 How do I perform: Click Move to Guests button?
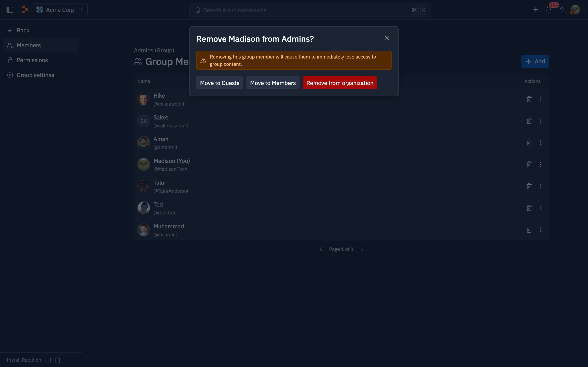[220, 83]
